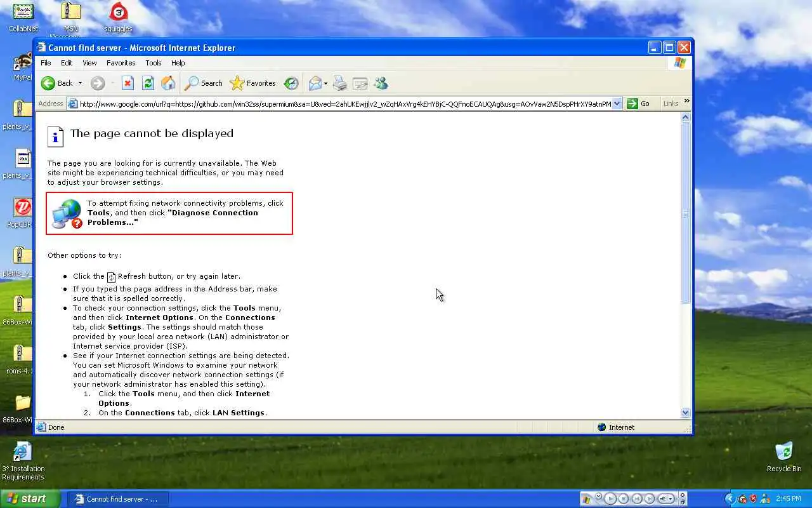Select the MyPal desktop icon
This screenshot has width=812, height=508.
click(x=24, y=66)
